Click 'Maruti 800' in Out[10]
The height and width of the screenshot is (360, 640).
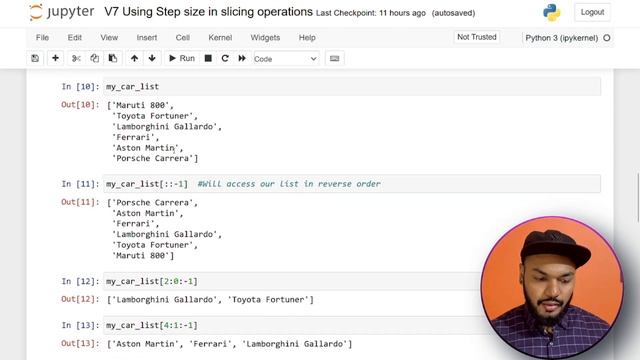[140, 105]
